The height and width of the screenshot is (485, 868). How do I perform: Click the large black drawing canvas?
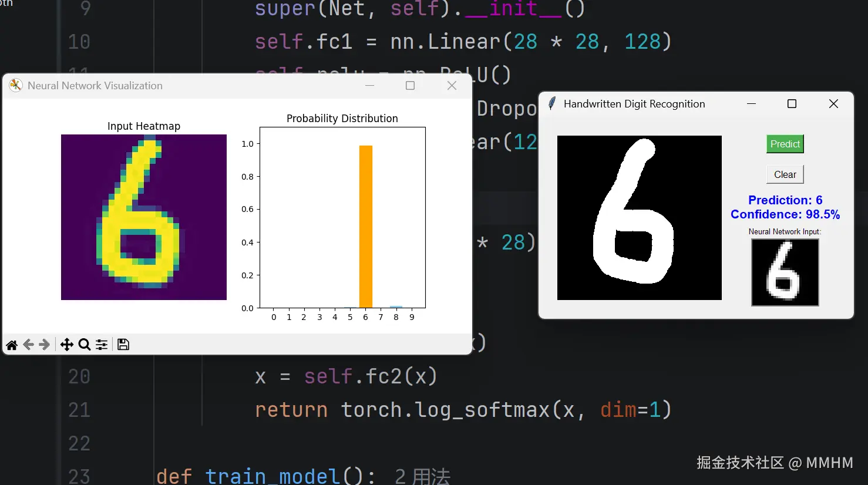639,218
